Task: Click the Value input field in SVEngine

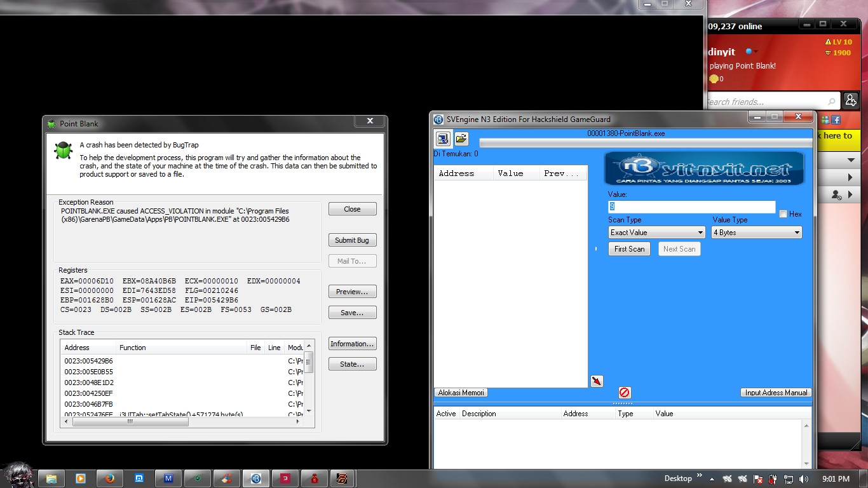Action: (x=691, y=207)
